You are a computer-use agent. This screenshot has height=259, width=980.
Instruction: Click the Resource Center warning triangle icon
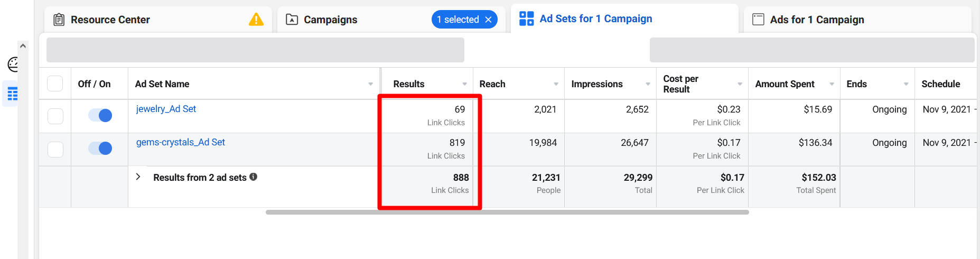point(256,20)
